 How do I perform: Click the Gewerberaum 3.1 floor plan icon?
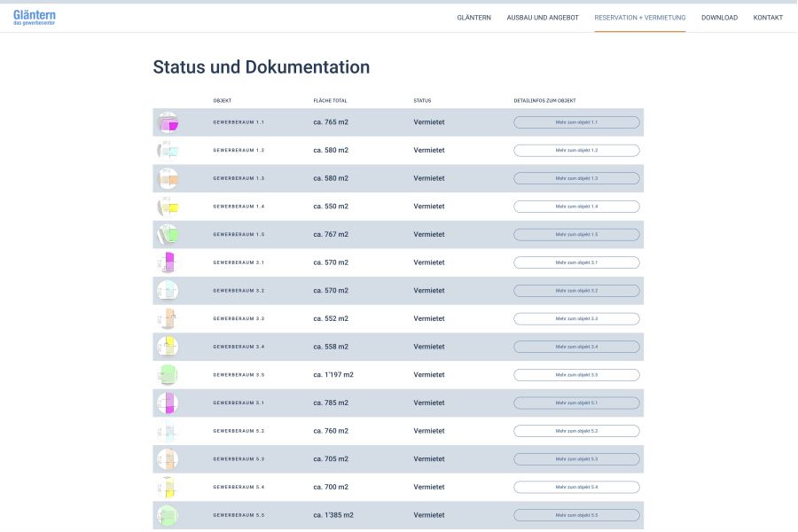[x=168, y=262]
